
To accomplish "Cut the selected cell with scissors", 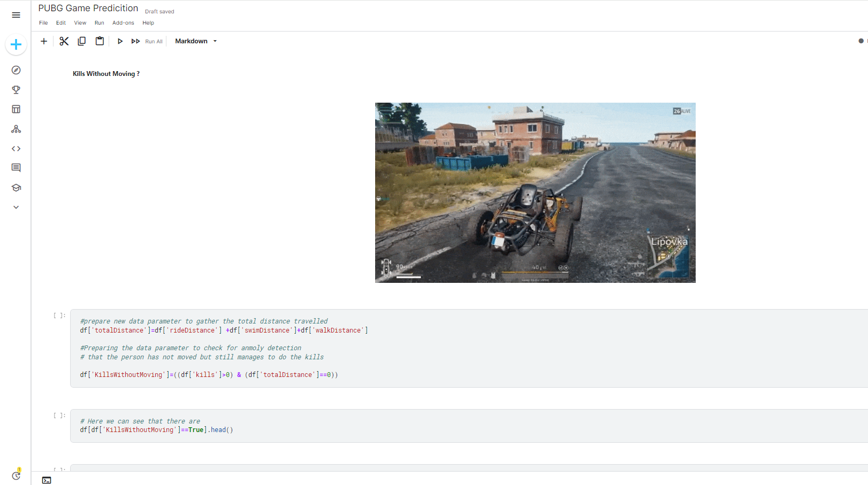I will (64, 41).
